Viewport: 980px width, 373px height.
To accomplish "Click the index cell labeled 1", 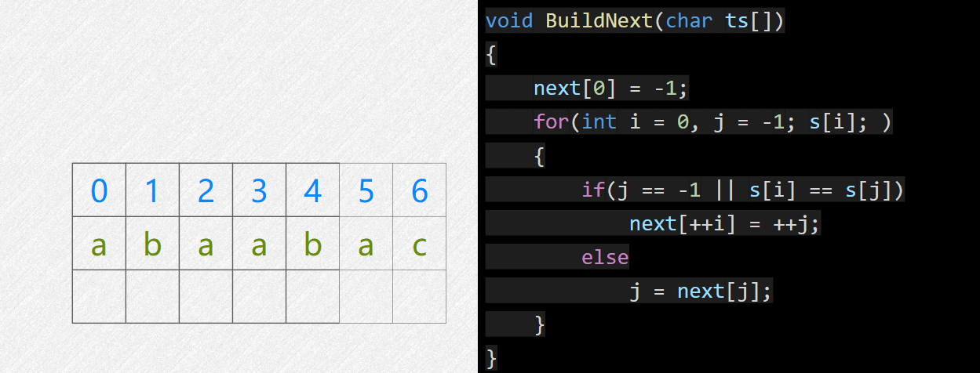I will pyautogui.click(x=152, y=190).
